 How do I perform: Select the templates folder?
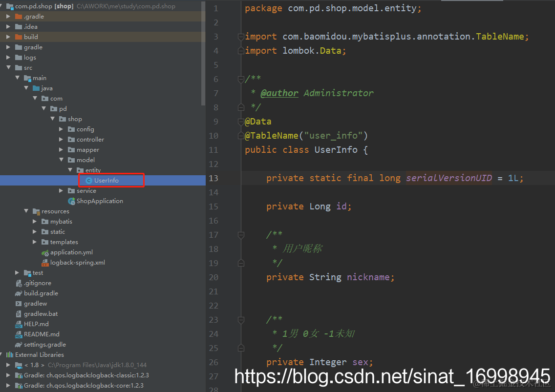103,242
